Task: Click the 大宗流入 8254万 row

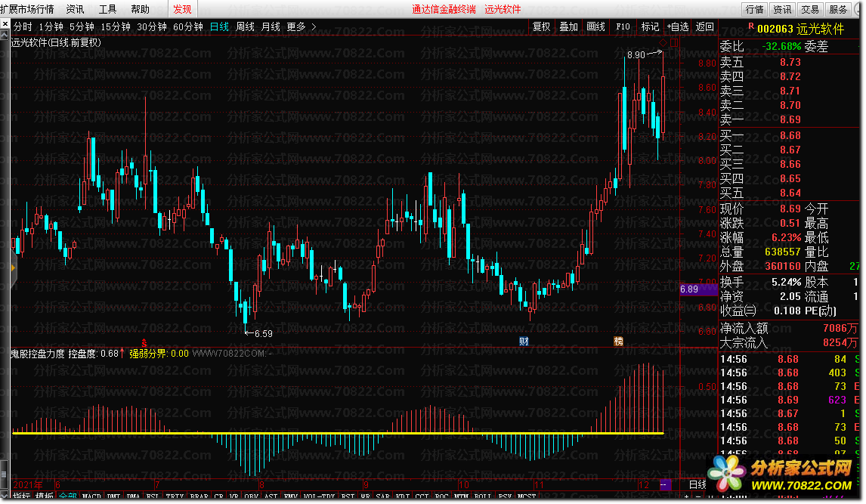Action: click(789, 343)
